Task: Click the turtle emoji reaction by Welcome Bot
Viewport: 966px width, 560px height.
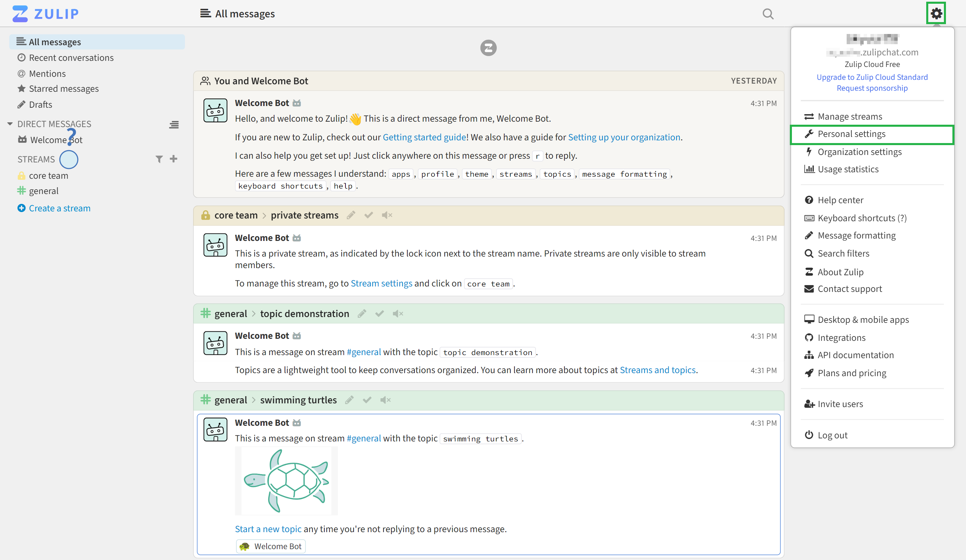Action: coord(271,546)
